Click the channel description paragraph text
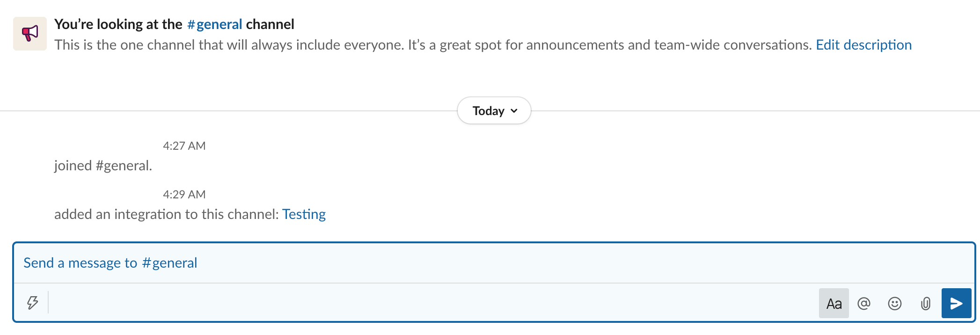The image size is (980, 335). [x=421, y=45]
